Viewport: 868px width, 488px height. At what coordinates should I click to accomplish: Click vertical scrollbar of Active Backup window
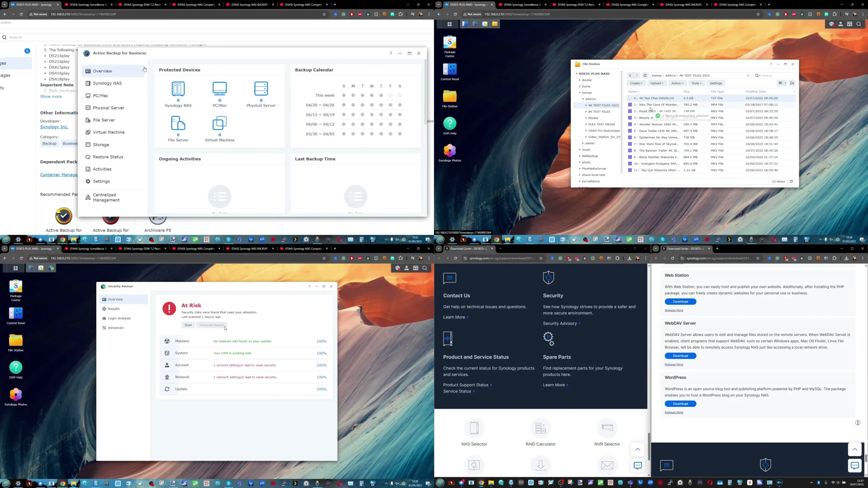tap(425, 92)
